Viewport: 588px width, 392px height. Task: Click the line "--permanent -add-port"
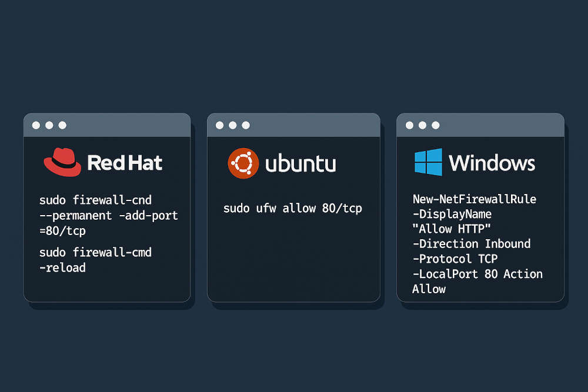point(109,216)
